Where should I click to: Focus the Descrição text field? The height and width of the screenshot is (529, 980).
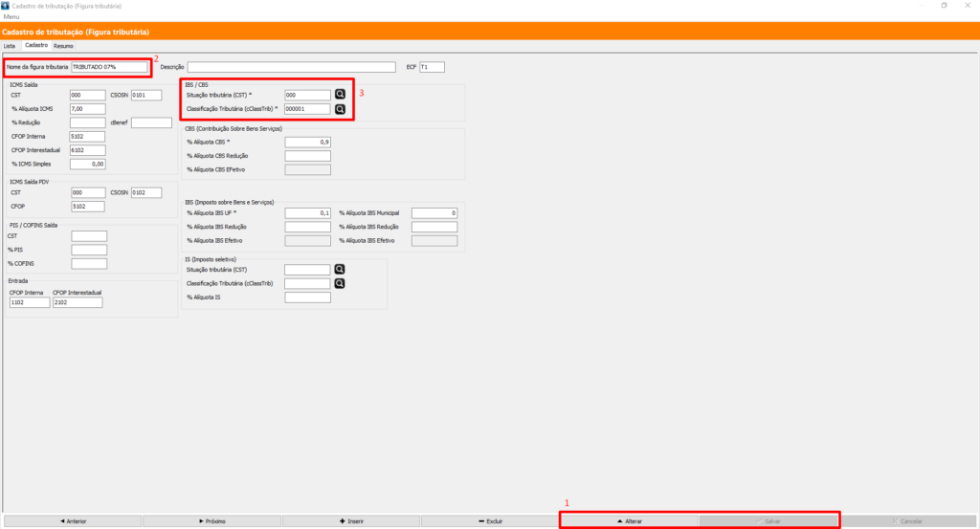point(291,67)
